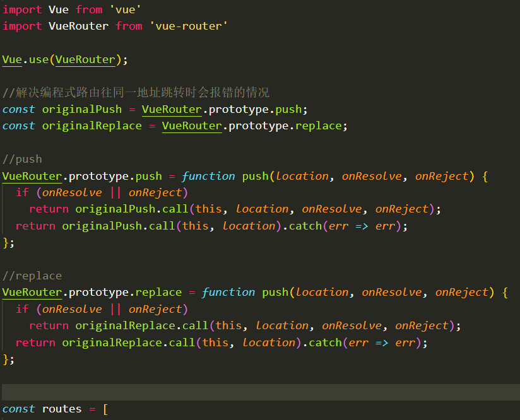This screenshot has height=420, width=520.
Task: Click VueRouter in the second import line
Action: click(x=79, y=26)
